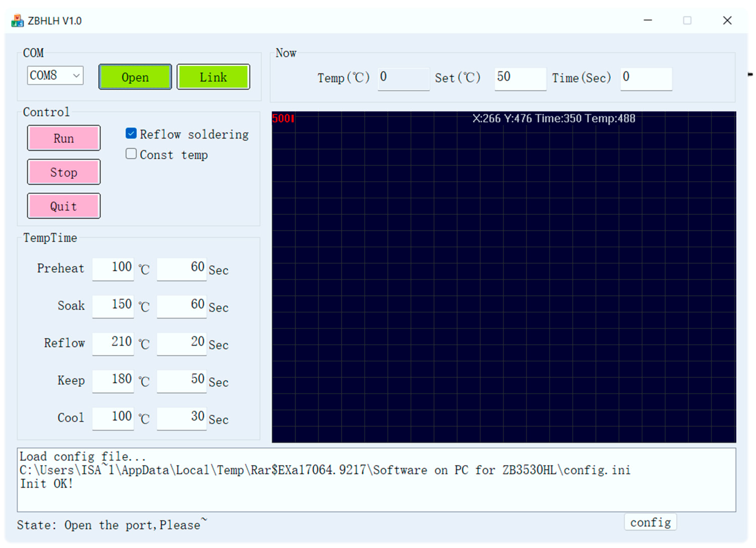The height and width of the screenshot is (548, 756).
Task: Select the Soak time seconds field
Action: pyautogui.click(x=181, y=306)
